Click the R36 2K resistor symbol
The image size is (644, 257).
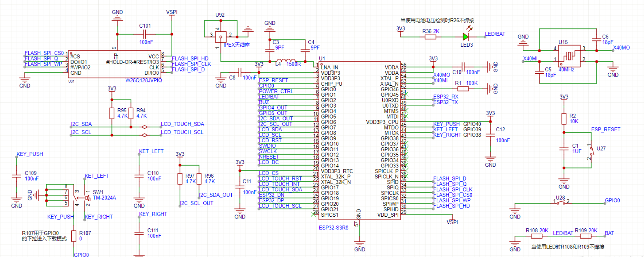[x=430, y=36]
